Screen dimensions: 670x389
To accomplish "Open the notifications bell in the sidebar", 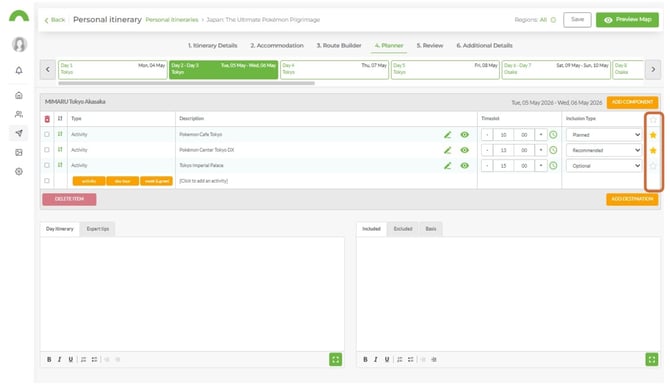I will [19, 71].
